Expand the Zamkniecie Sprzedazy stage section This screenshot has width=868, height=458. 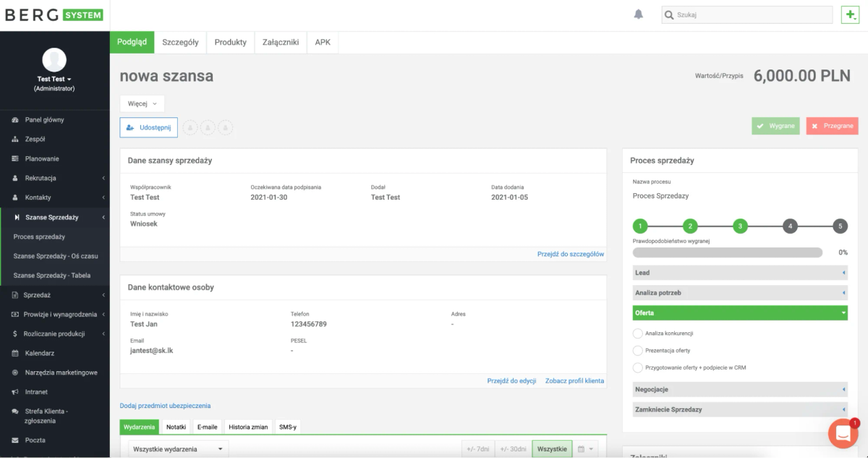click(x=740, y=410)
